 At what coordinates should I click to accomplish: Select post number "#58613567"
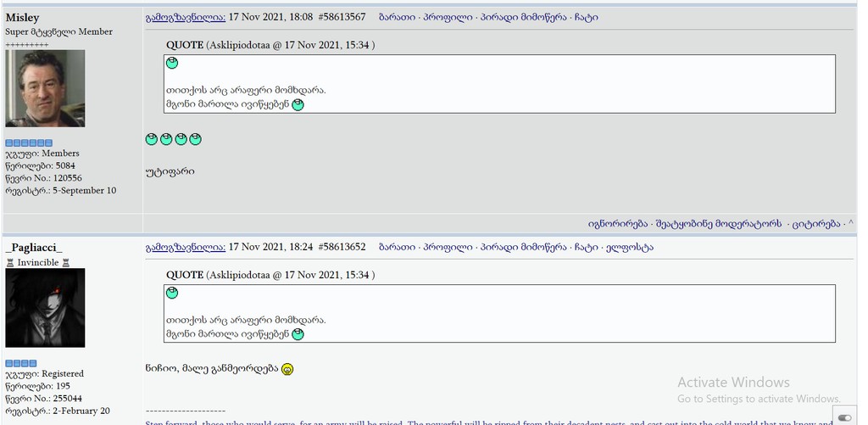pyautogui.click(x=342, y=17)
